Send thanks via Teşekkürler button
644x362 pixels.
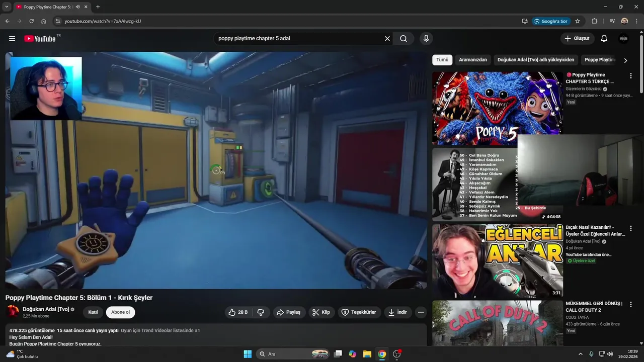[359, 312]
